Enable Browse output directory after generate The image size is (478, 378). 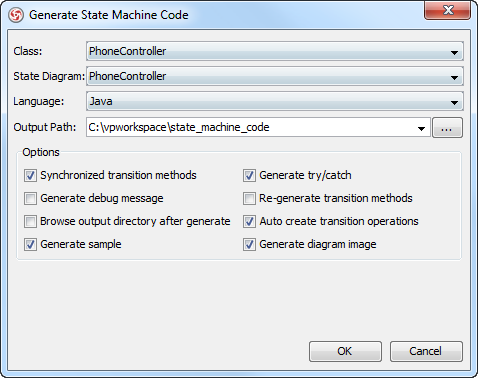coord(30,221)
